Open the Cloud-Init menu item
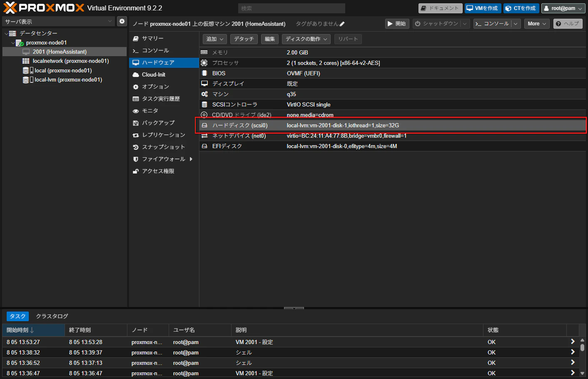588x379 pixels. tap(164, 74)
